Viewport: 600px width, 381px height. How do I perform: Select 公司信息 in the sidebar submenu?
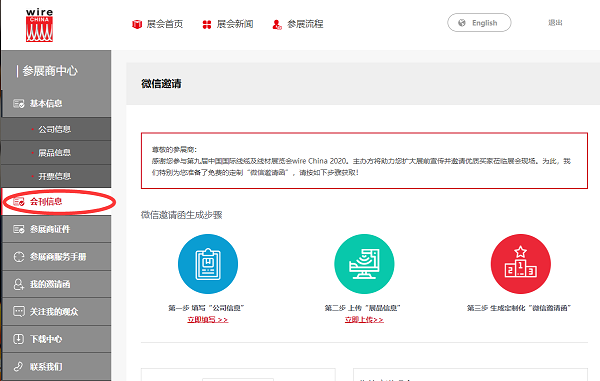57,129
